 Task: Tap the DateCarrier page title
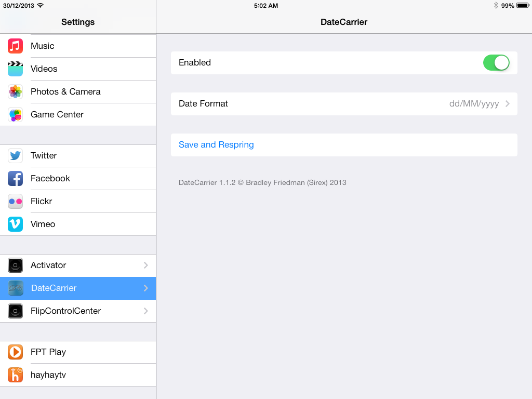[x=344, y=22]
